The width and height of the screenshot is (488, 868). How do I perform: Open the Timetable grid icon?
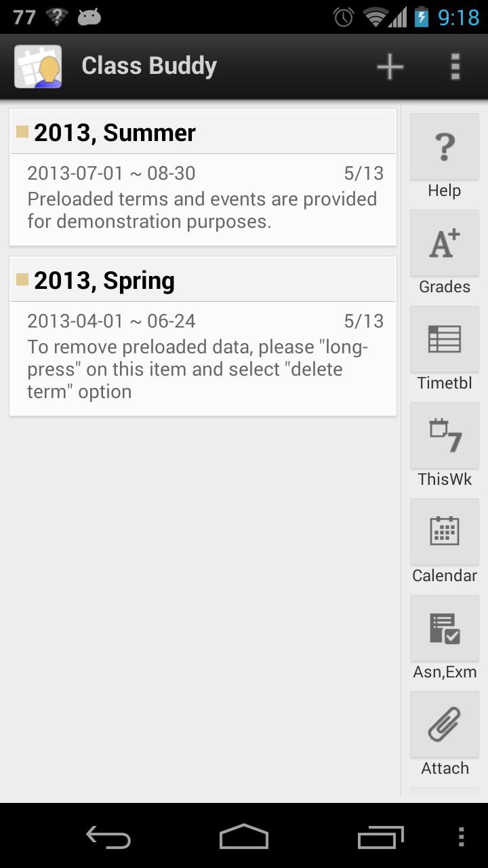(444, 340)
